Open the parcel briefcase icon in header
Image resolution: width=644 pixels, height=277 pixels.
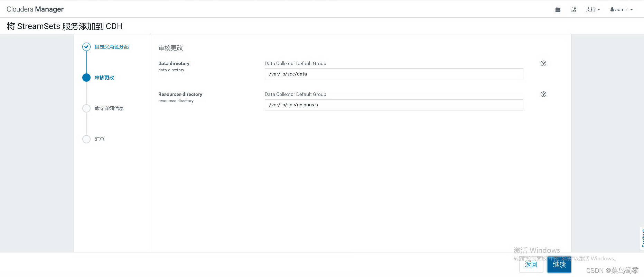[x=558, y=10]
